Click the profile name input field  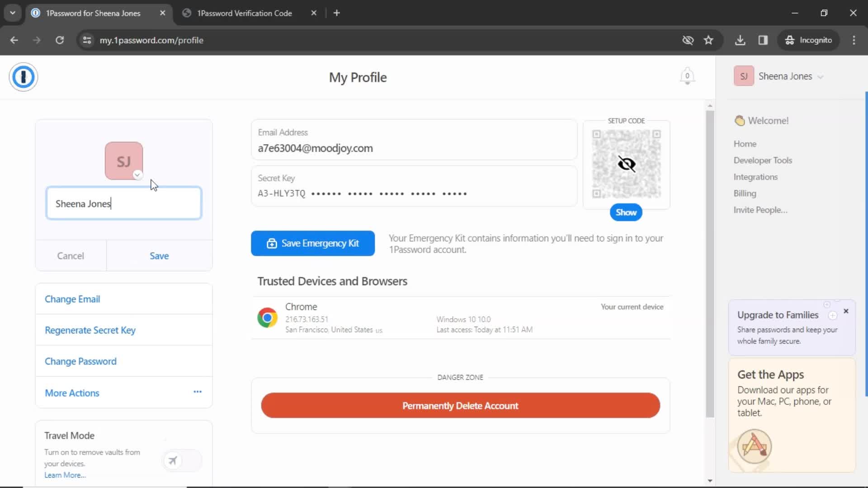pyautogui.click(x=123, y=203)
